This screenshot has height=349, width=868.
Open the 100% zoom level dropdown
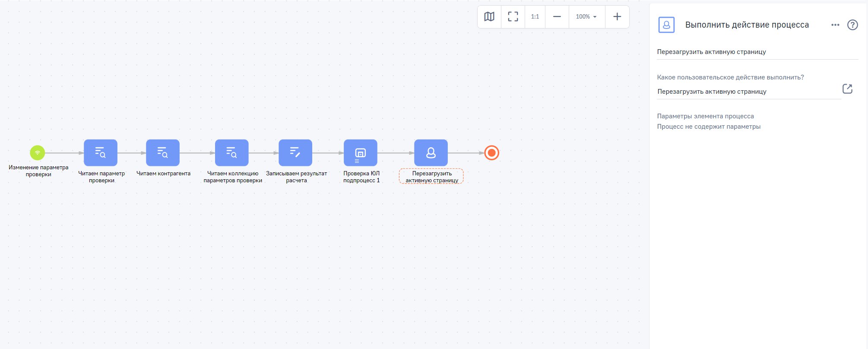(x=587, y=16)
